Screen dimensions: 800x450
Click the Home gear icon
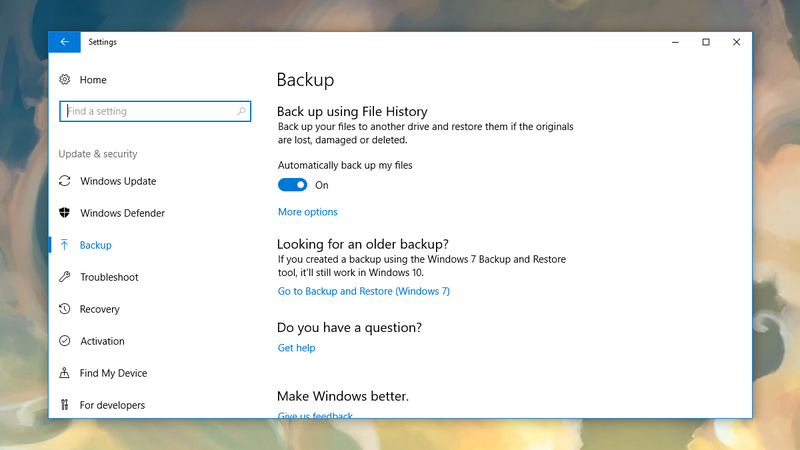tap(64, 80)
